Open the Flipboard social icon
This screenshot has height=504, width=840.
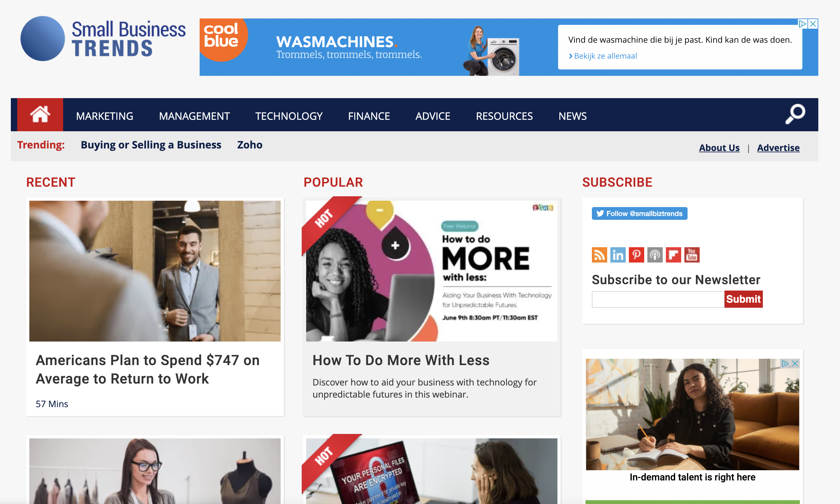pyautogui.click(x=674, y=255)
